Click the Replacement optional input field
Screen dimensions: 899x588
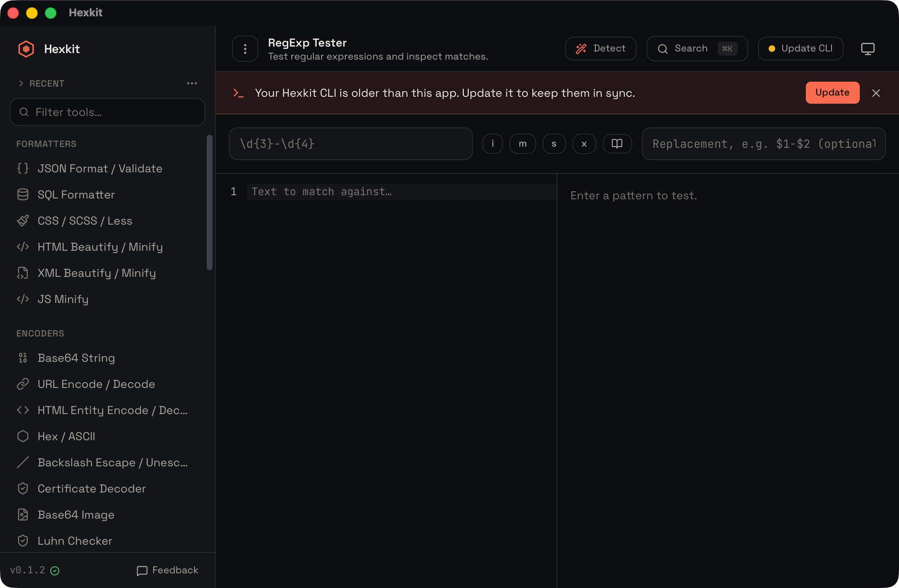764,144
